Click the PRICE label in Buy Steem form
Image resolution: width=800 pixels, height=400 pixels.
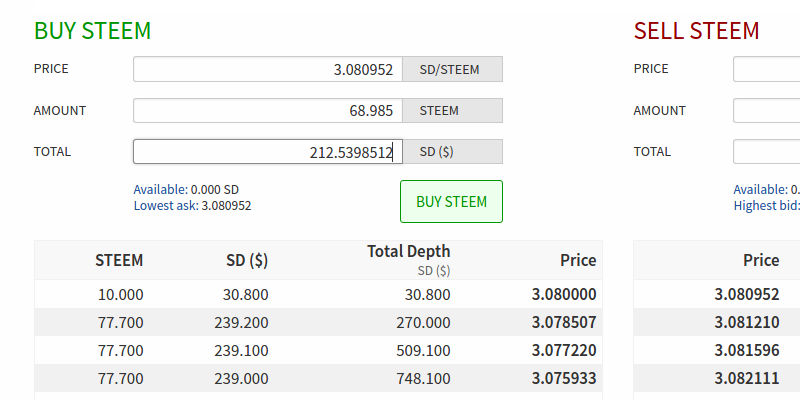[51, 69]
